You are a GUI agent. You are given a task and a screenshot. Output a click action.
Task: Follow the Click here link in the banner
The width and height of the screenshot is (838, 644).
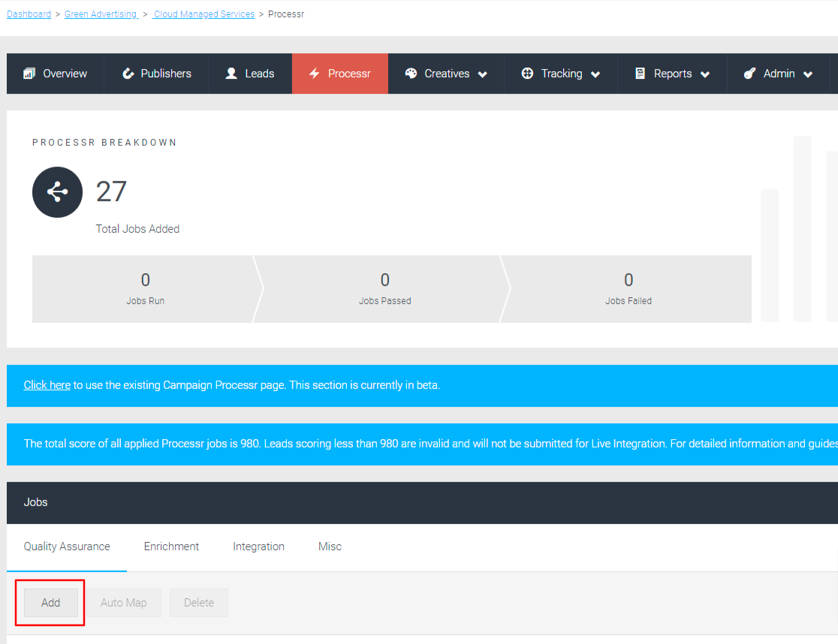tap(47, 385)
